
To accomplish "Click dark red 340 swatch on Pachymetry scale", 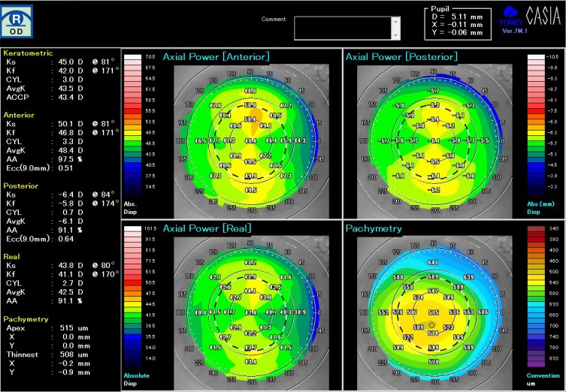I will click(x=536, y=228).
